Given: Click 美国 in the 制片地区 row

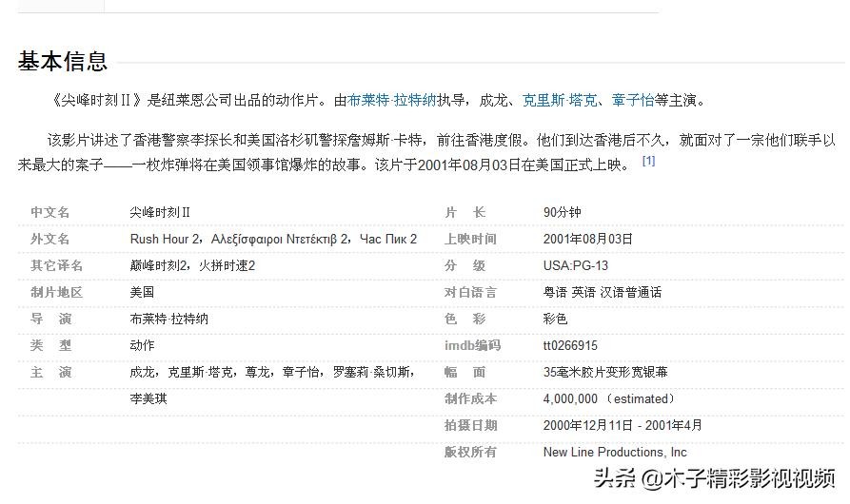Looking at the screenshot, I should point(142,292).
